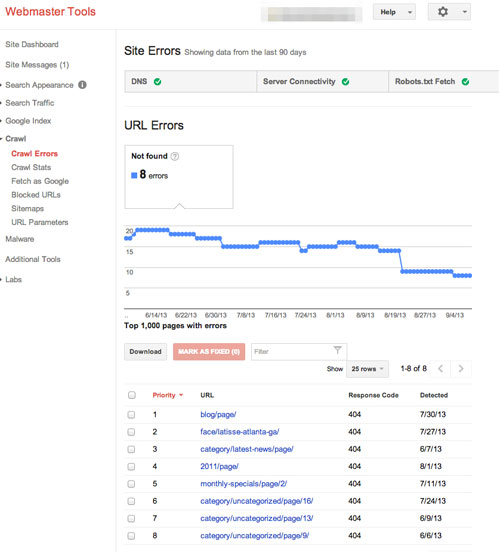This screenshot has width=500, height=552.
Task: Open the blog/page/ URL link
Action: [x=218, y=415]
